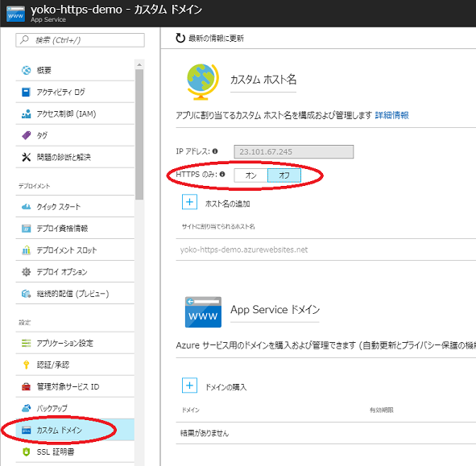Image resolution: width=476 pixels, height=466 pixels.
Task: Open クイック スタート menu item
Action: pyautogui.click(x=75, y=207)
